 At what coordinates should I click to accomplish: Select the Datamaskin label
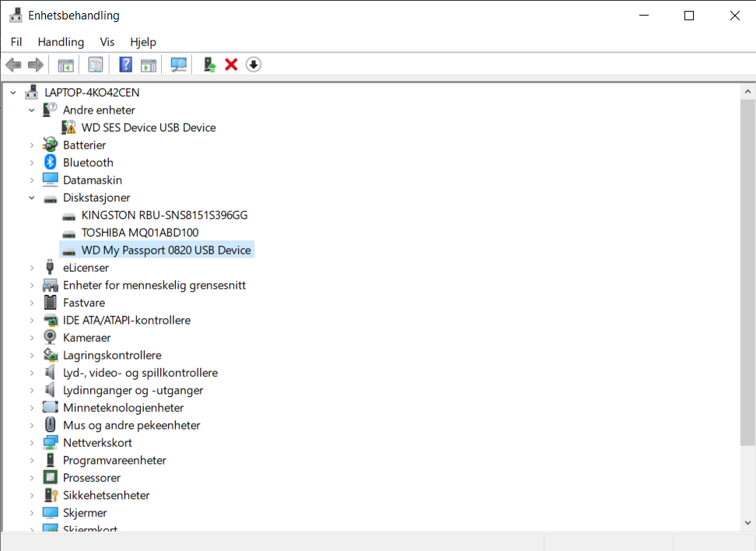pos(93,180)
